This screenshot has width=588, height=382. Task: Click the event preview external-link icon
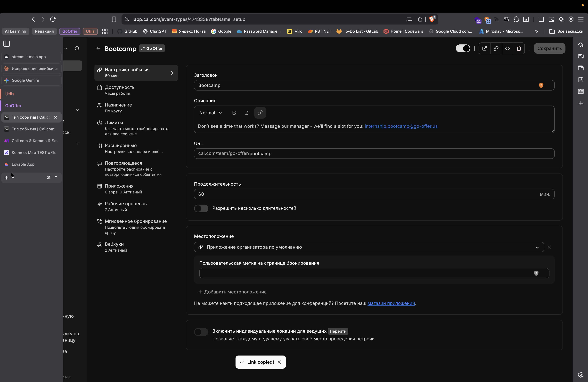[x=484, y=48]
